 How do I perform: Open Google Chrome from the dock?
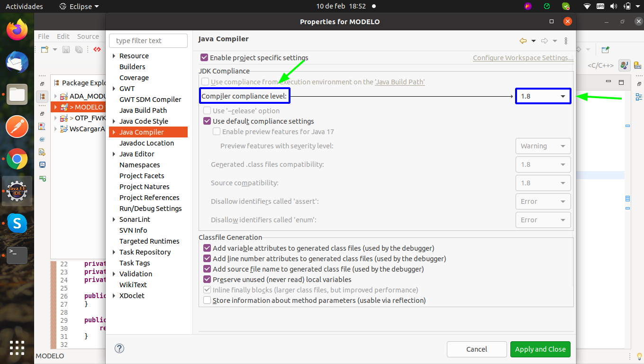tap(17, 159)
